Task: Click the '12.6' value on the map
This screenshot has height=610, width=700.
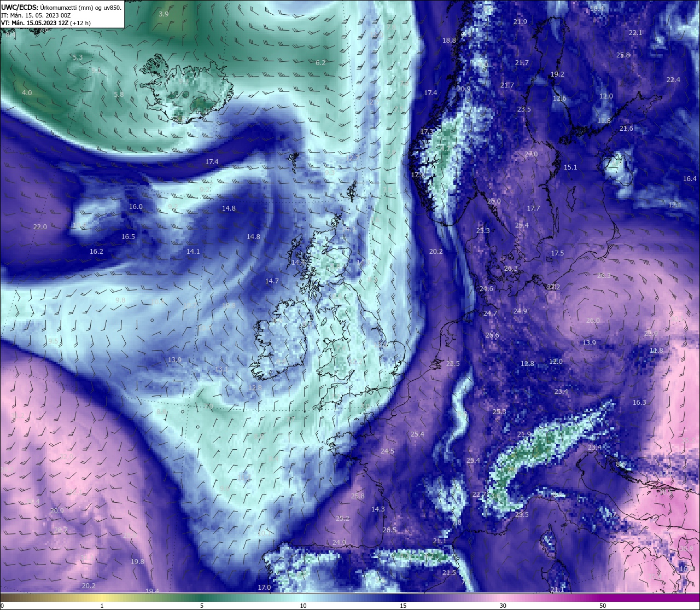Action: [559, 98]
